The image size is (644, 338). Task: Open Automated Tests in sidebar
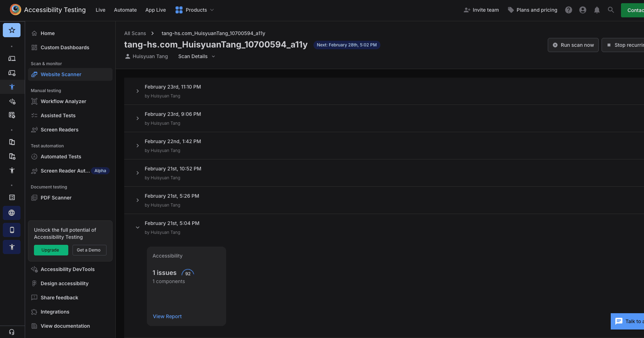[70, 157]
